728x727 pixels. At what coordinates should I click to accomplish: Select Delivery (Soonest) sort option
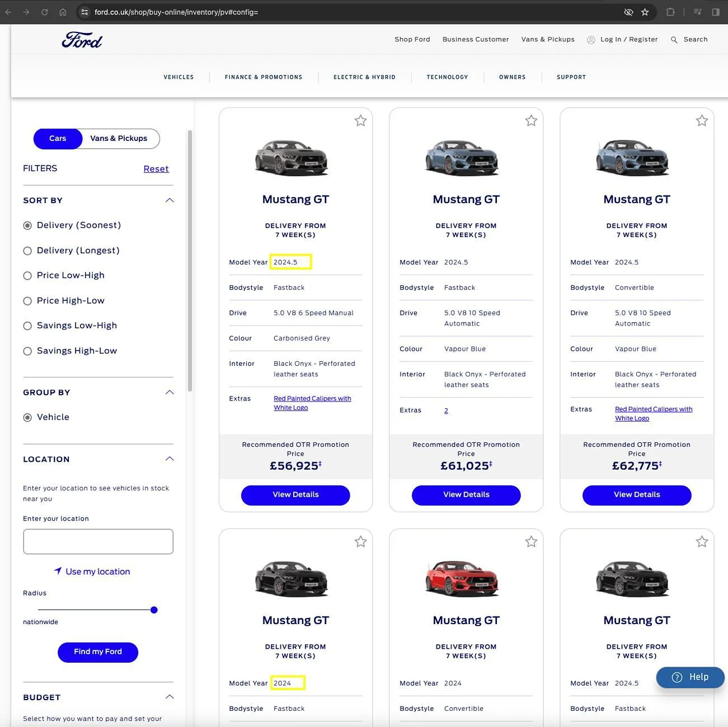[x=27, y=225]
